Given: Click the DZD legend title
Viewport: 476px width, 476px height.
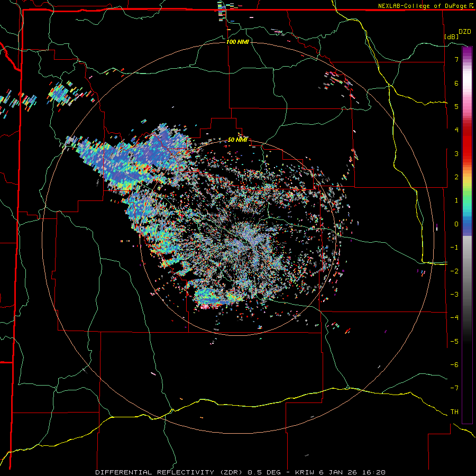Looking at the screenshot, I should [x=465, y=32].
